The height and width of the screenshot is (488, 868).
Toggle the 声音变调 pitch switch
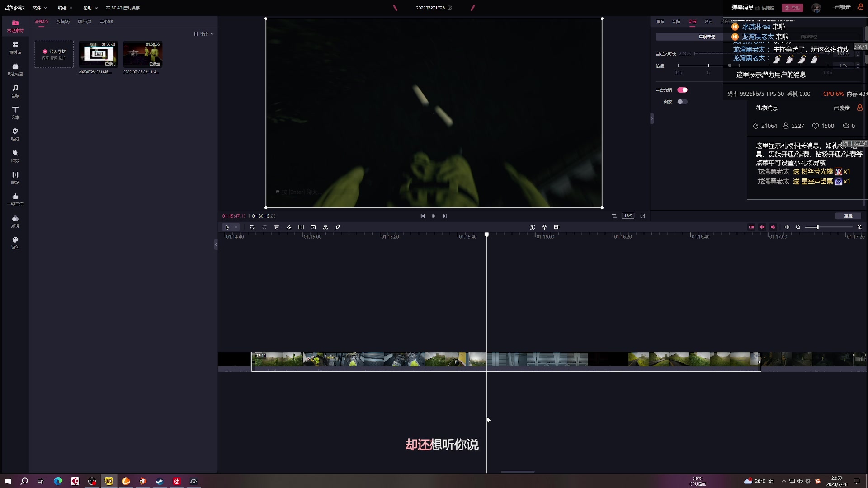[682, 90]
